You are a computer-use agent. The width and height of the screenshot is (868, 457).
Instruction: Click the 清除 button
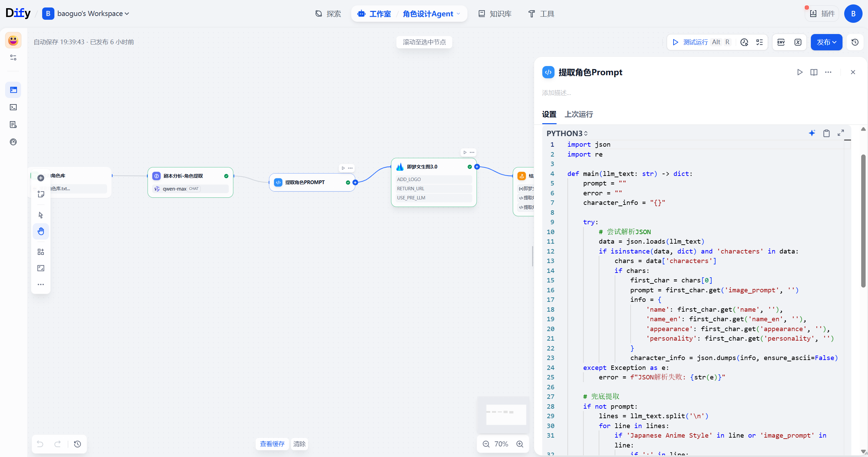click(x=300, y=444)
